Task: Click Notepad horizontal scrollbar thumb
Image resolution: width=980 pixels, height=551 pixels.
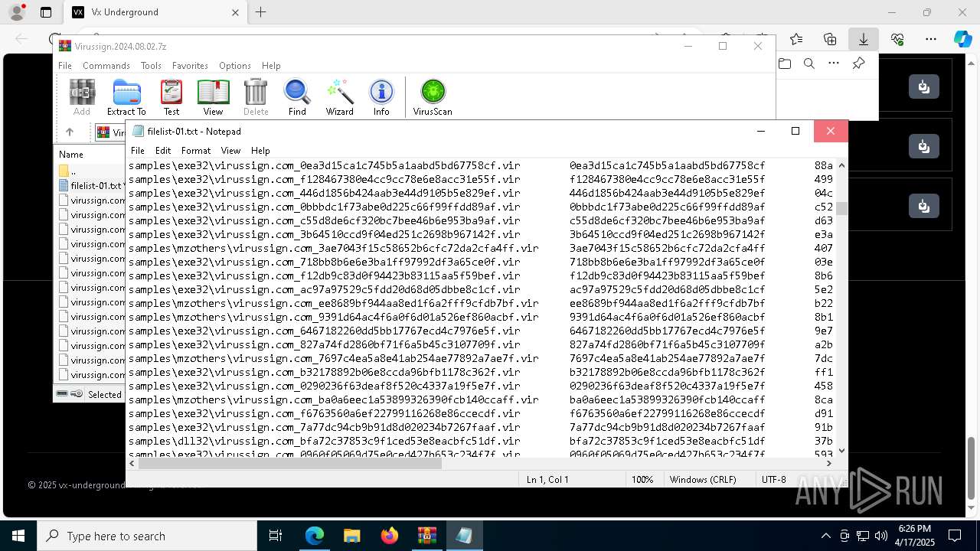Action: 289,463
